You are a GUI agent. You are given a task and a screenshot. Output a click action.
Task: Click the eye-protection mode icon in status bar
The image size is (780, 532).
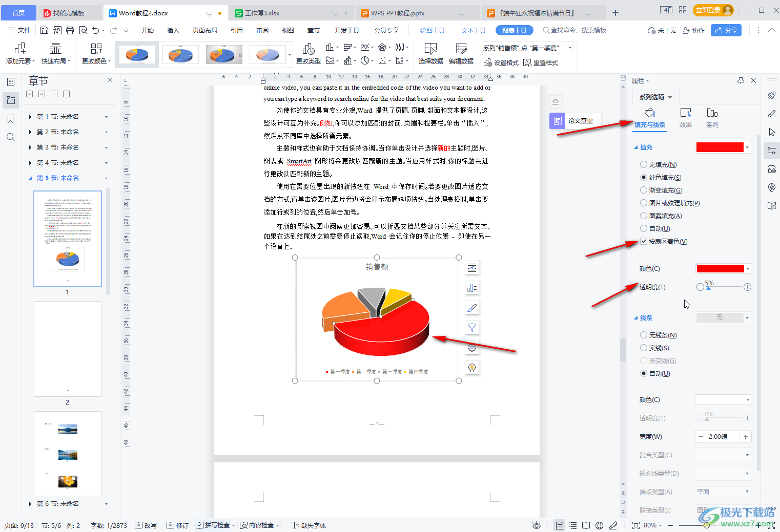(x=537, y=525)
